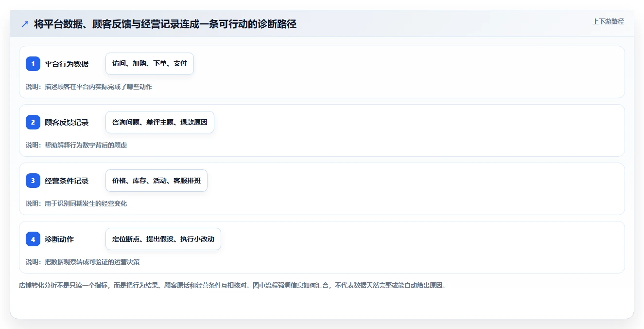Click the 用于识别同期发生 description line
Viewport: 644px width, 329px height.
pos(76,203)
